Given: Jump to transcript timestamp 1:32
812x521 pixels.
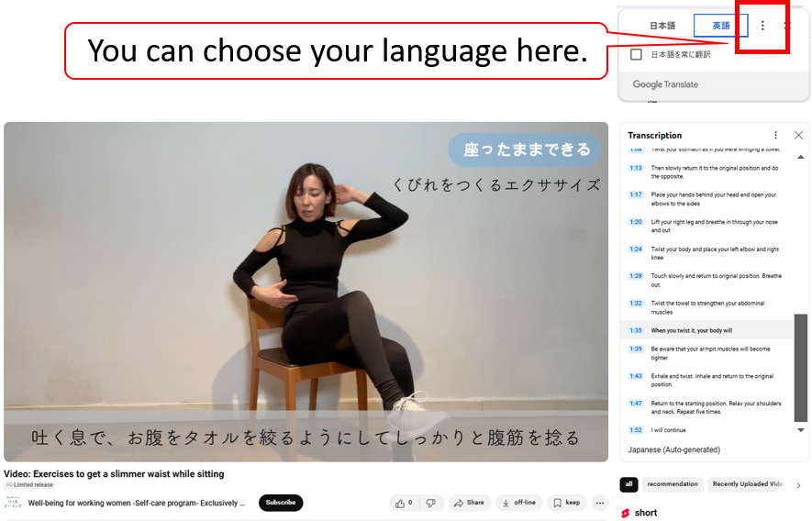Looking at the screenshot, I should pos(636,303).
